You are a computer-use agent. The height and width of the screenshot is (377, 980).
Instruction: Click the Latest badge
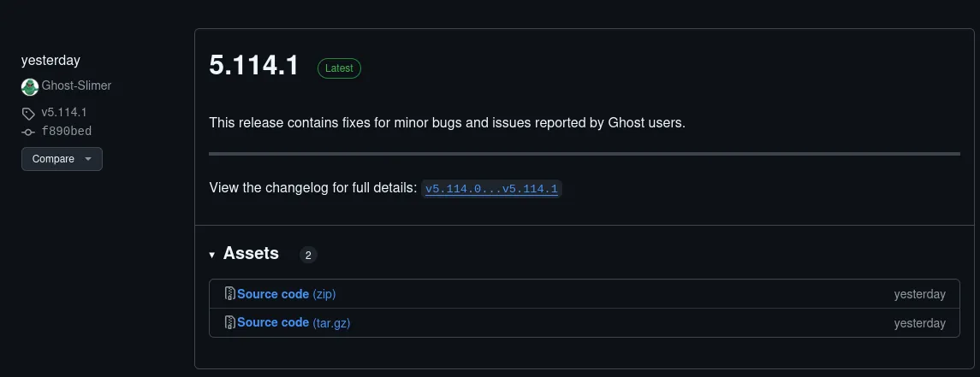[340, 68]
